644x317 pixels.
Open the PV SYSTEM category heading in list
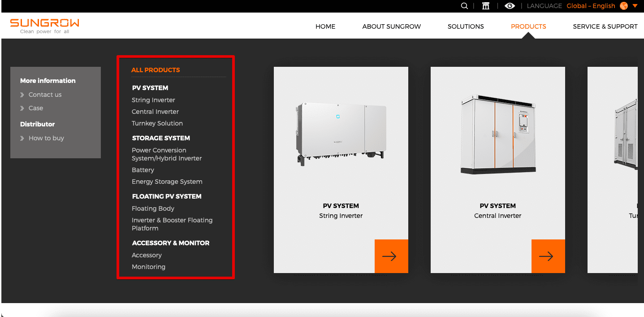pyautogui.click(x=150, y=88)
